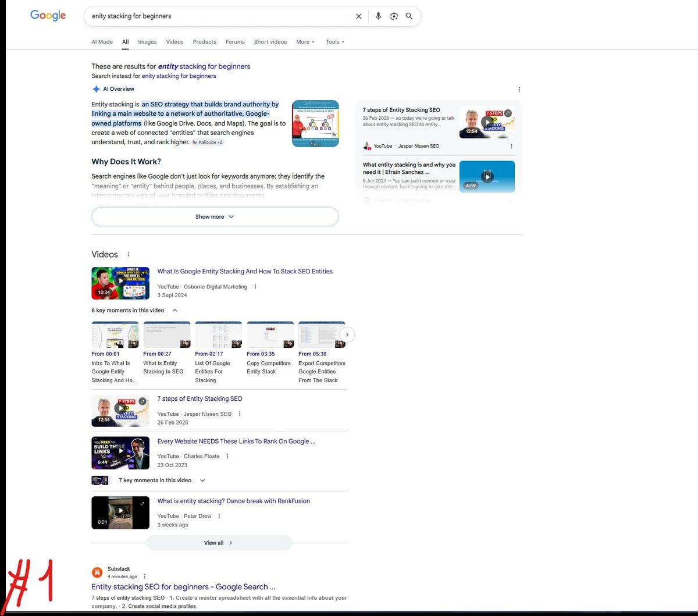Click the Google logo
This screenshot has width=698, height=616.
(48, 15)
